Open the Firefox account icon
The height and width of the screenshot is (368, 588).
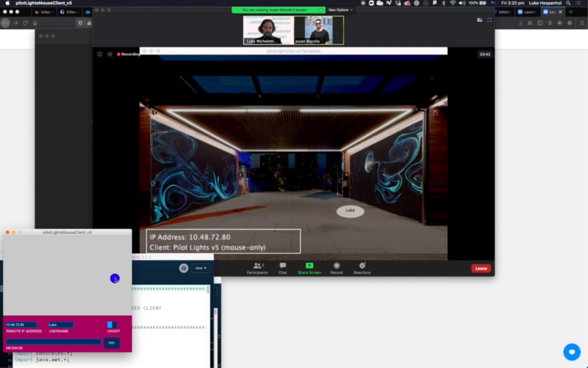(550, 23)
